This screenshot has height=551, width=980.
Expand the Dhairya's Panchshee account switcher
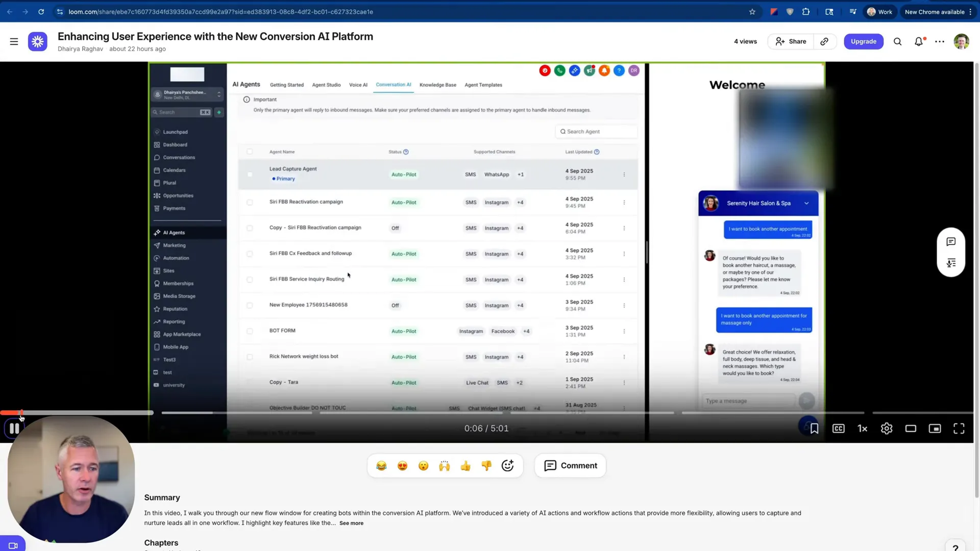[187, 94]
